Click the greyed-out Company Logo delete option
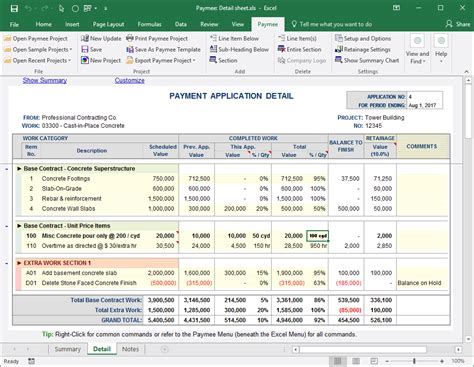474x367 pixels. click(x=302, y=61)
